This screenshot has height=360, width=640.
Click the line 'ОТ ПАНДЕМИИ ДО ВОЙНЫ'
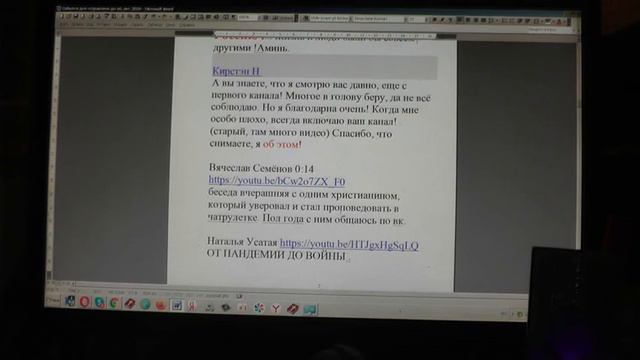click(276, 255)
